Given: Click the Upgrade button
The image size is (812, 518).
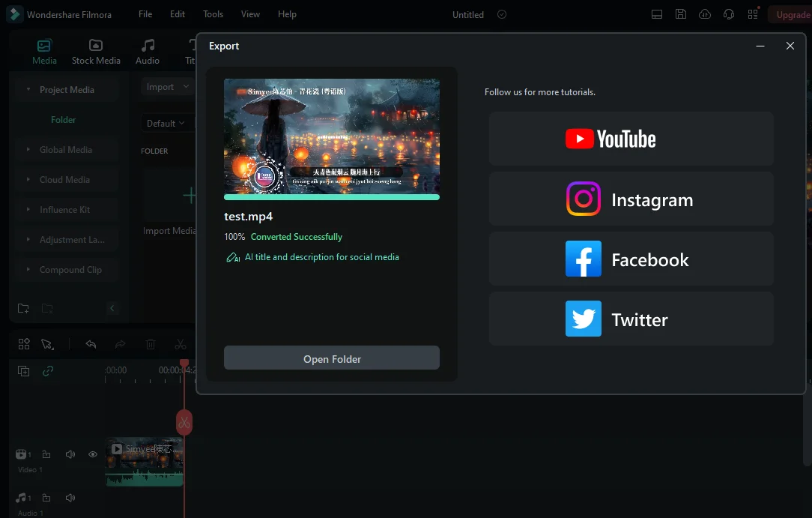Looking at the screenshot, I should point(790,14).
